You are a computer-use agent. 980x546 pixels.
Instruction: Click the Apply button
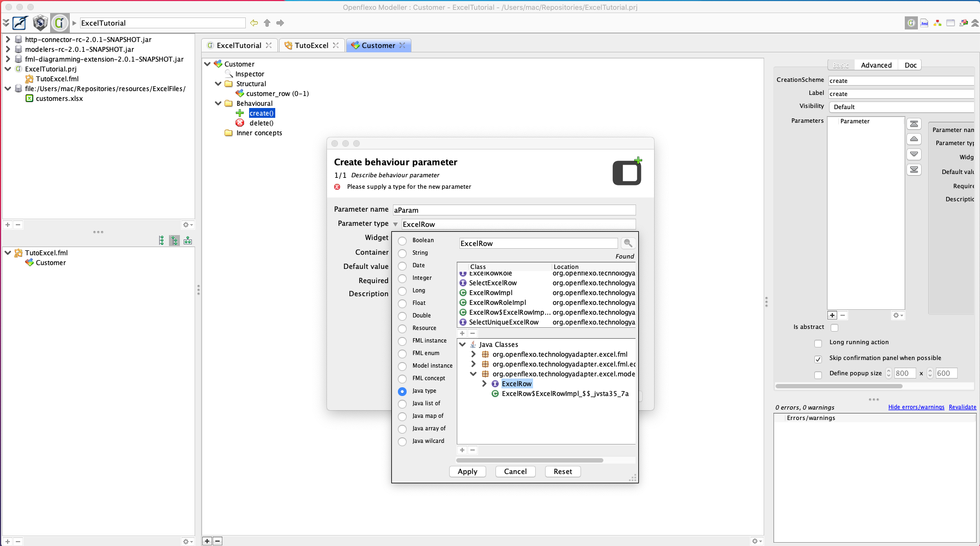click(468, 472)
